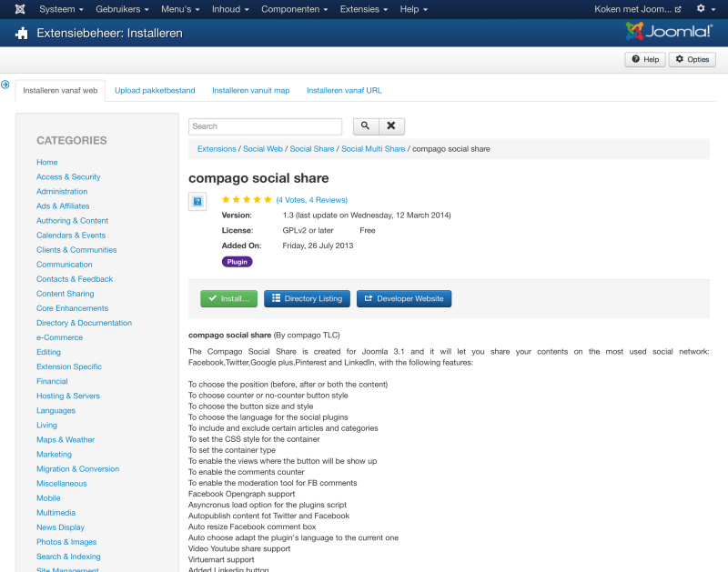Click the purple Plugin tag
Viewport: 728px width, 572px height.
[238, 262]
